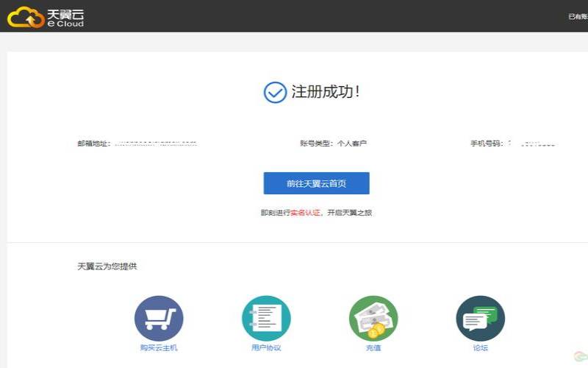Image resolution: width=588 pixels, height=368 pixels.
Task: Go to 前往天翼云首页 button
Action: 317,183
